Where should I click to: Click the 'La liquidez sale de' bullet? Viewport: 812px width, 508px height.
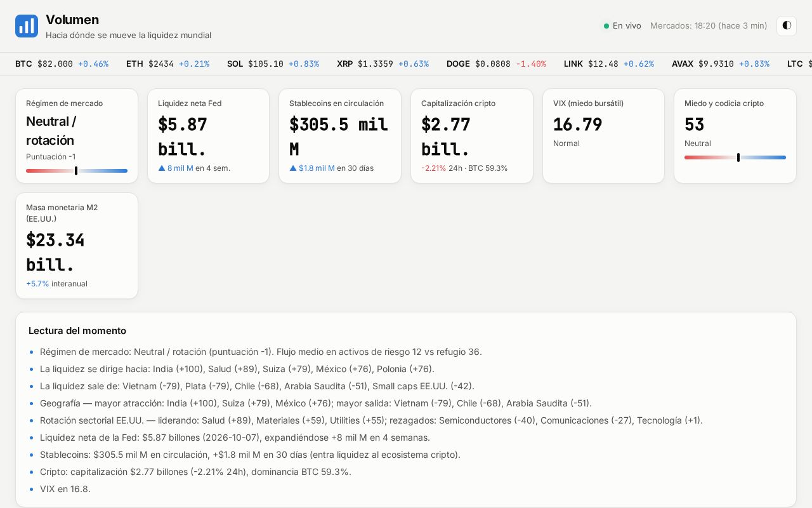coord(257,386)
